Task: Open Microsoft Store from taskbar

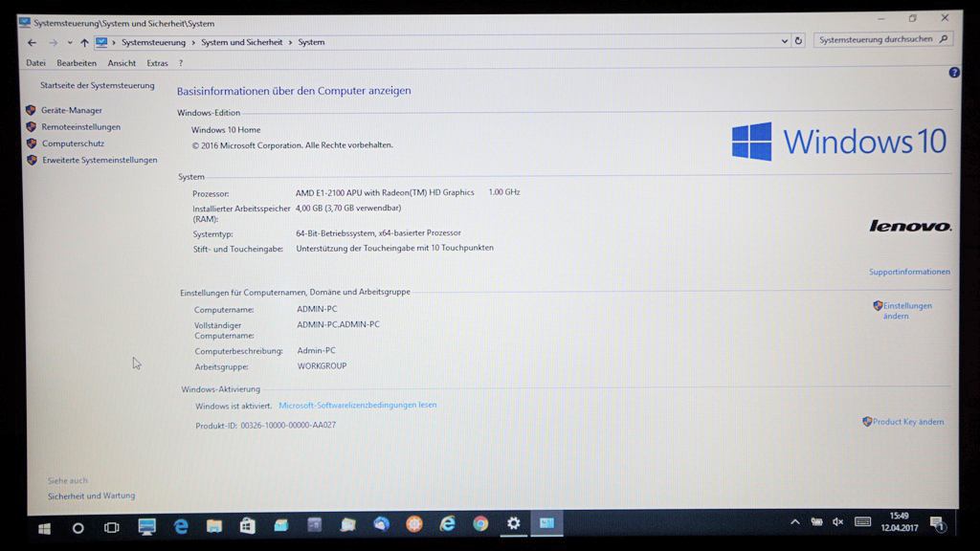Action: pos(248,525)
